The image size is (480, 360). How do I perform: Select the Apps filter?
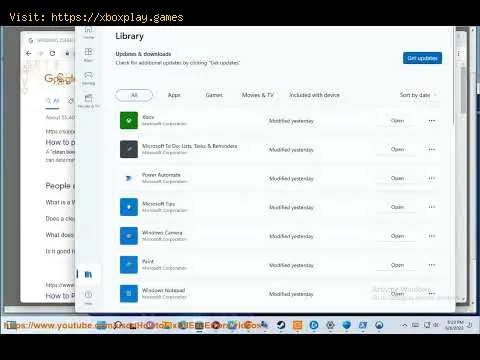[x=174, y=95]
